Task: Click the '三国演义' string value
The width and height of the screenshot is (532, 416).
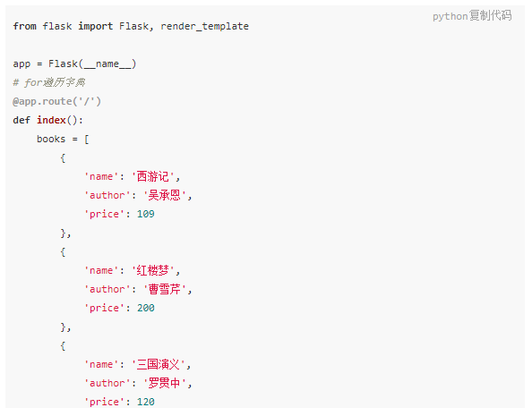Action: point(159,364)
